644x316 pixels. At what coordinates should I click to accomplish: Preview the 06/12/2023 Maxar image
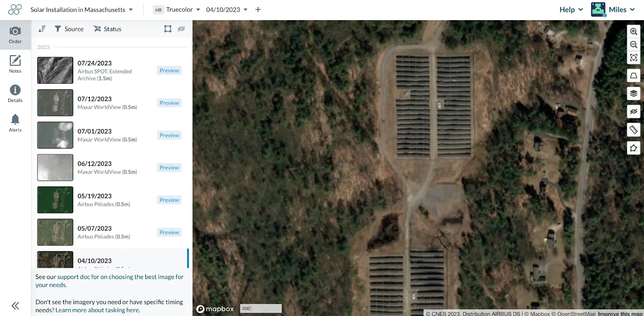click(169, 168)
